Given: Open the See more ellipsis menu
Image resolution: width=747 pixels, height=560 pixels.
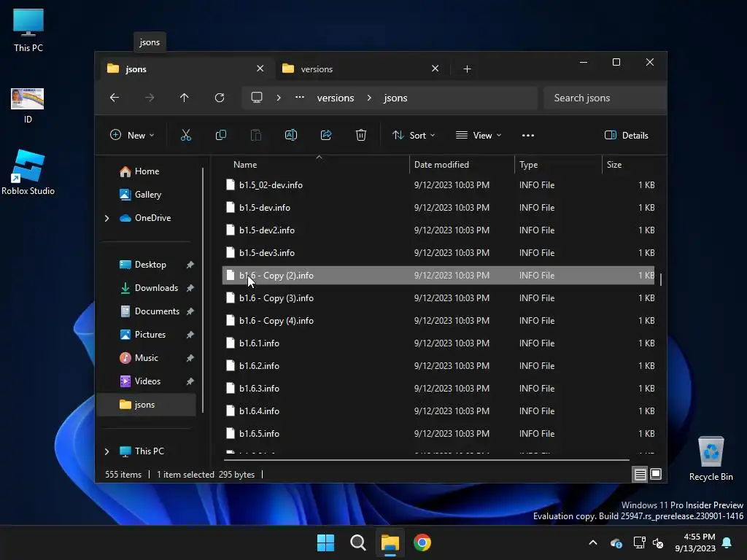Looking at the screenshot, I should [x=528, y=136].
